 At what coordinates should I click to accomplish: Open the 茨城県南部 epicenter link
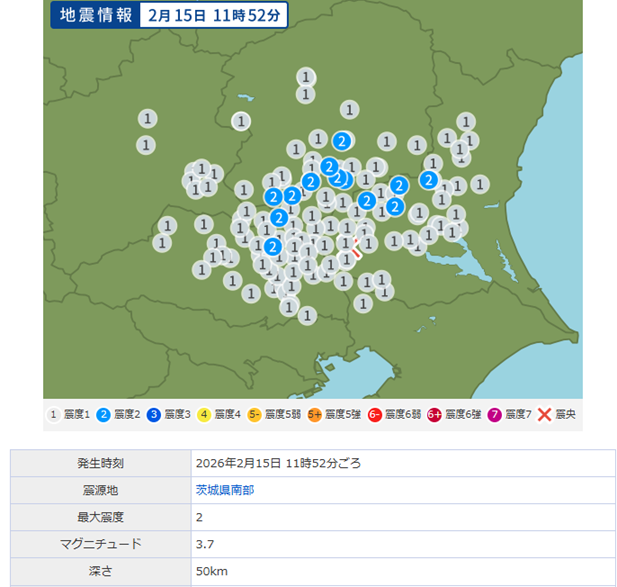(224, 491)
